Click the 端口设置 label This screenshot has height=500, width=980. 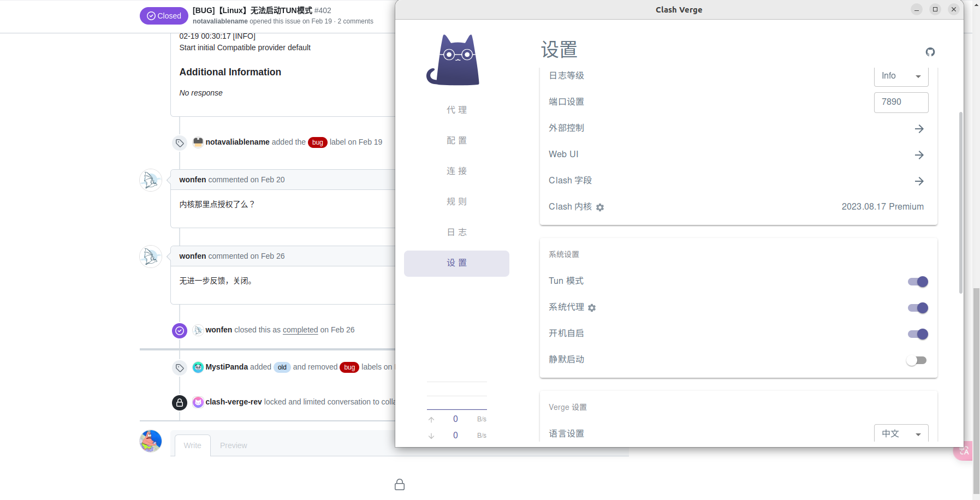(566, 102)
